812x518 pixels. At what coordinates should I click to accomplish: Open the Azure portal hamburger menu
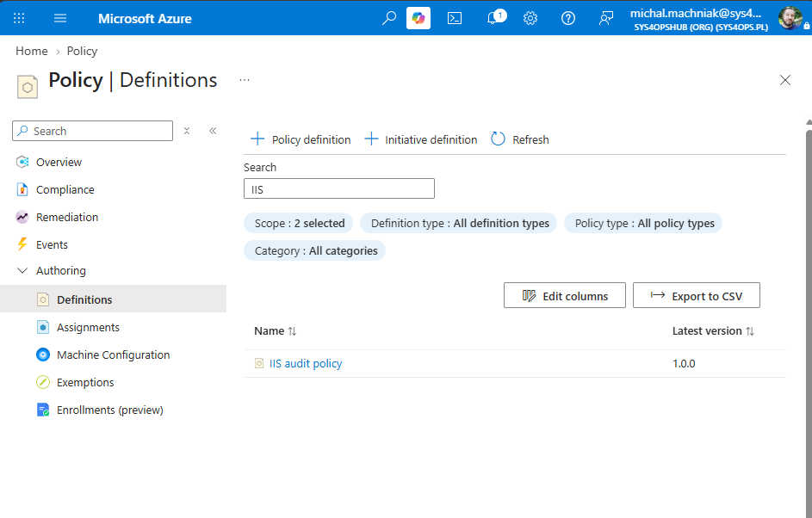point(60,18)
